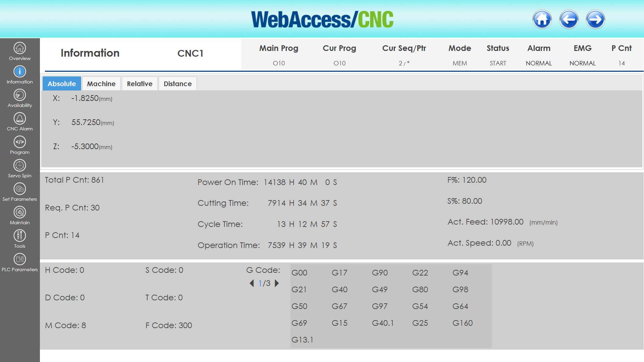The image size is (644, 362).
Task: Select the Absolute tab
Action: click(x=62, y=84)
